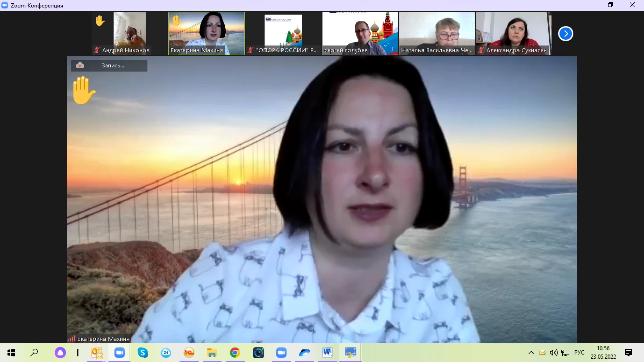Open Skype from the taskbar
Screen dimensions: 644x362
tap(143, 353)
